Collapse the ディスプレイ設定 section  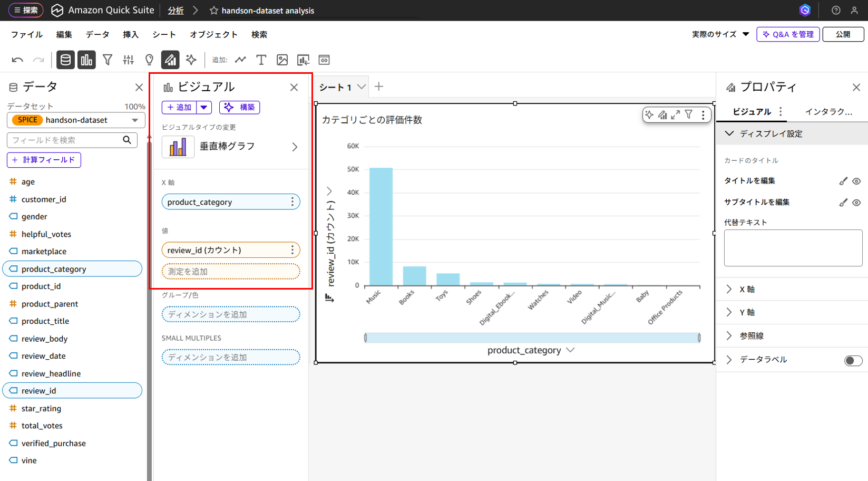click(792, 134)
